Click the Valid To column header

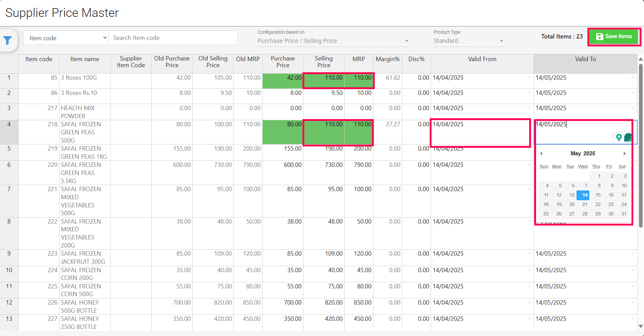tap(585, 59)
